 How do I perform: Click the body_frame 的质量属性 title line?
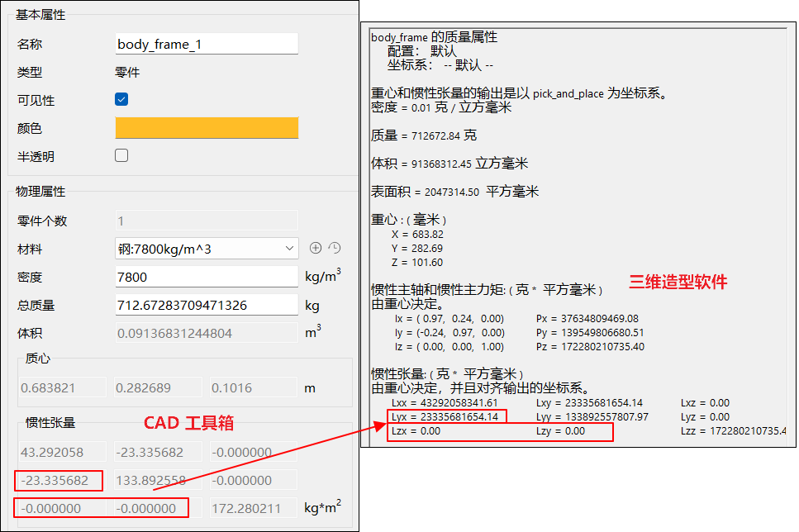434,37
